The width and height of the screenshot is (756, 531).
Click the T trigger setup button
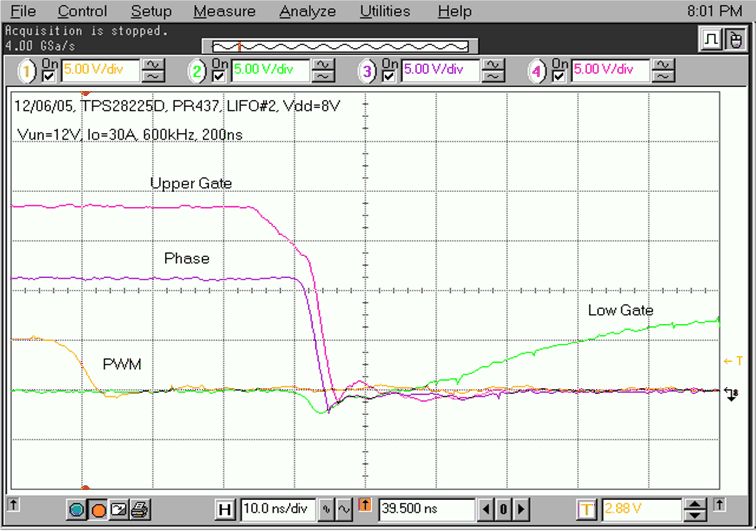point(587,509)
